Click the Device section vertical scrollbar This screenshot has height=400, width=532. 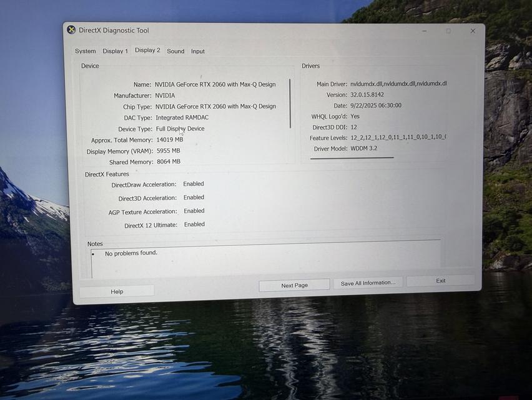pyautogui.click(x=290, y=104)
